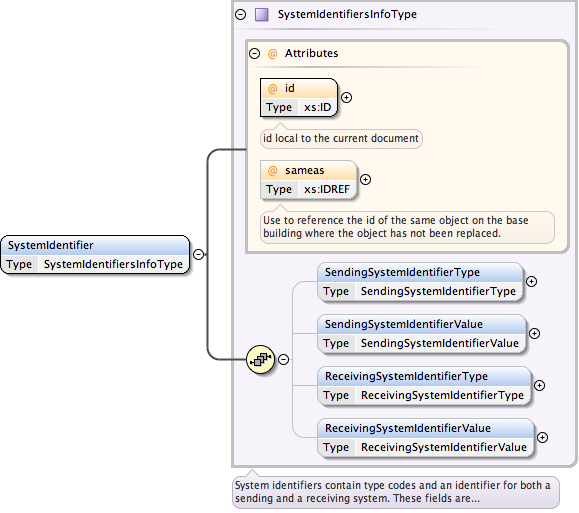Click the @ icon on the id attribute

(273, 89)
